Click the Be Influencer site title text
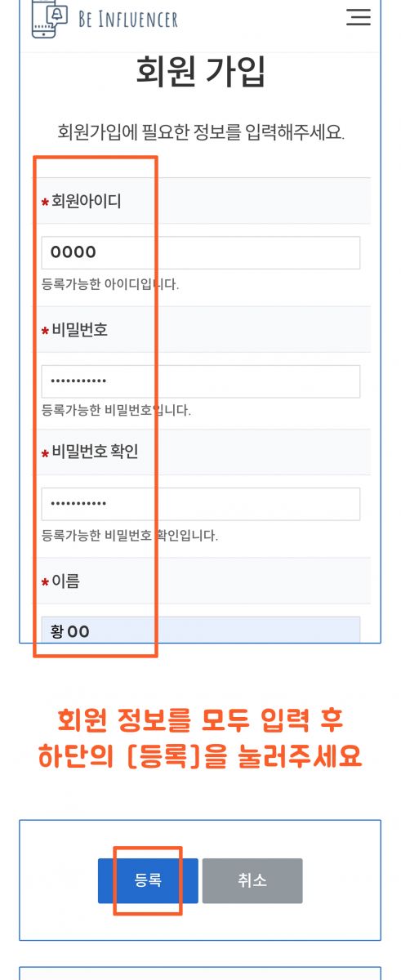 tap(127, 20)
